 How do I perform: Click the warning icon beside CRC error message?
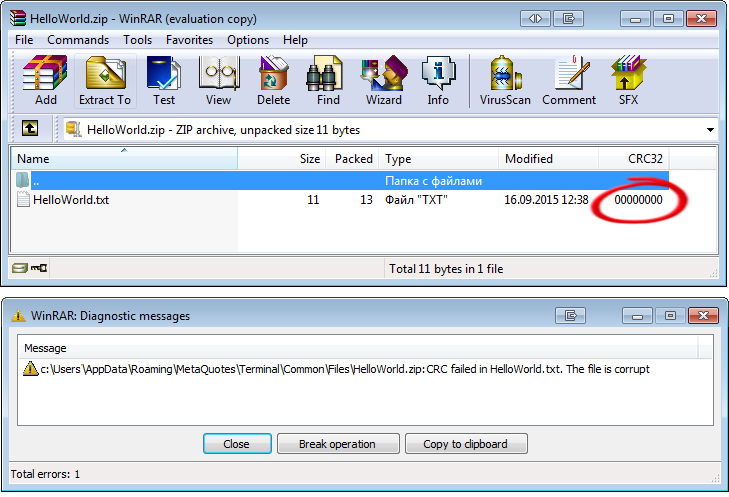(30, 369)
